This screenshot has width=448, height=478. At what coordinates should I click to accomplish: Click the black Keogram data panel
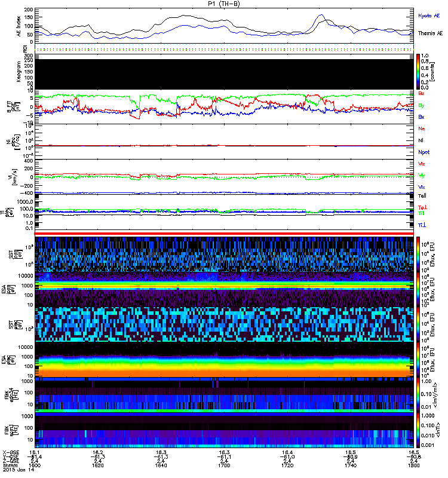tap(225, 74)
